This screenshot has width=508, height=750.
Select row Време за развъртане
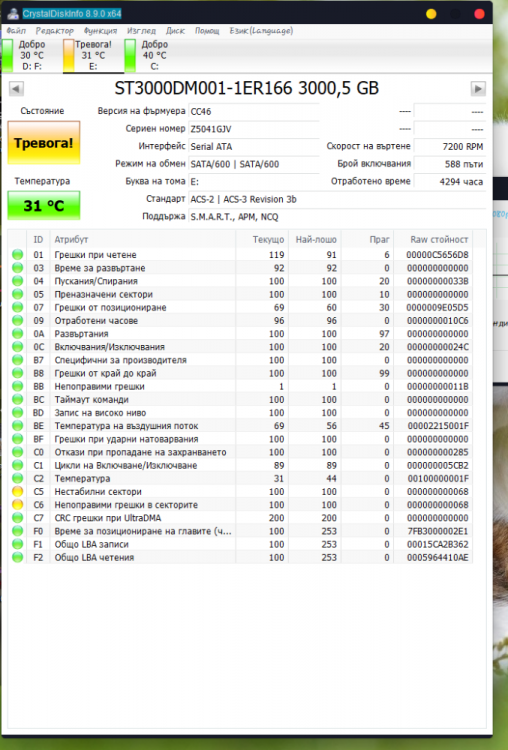coord(240,268)
